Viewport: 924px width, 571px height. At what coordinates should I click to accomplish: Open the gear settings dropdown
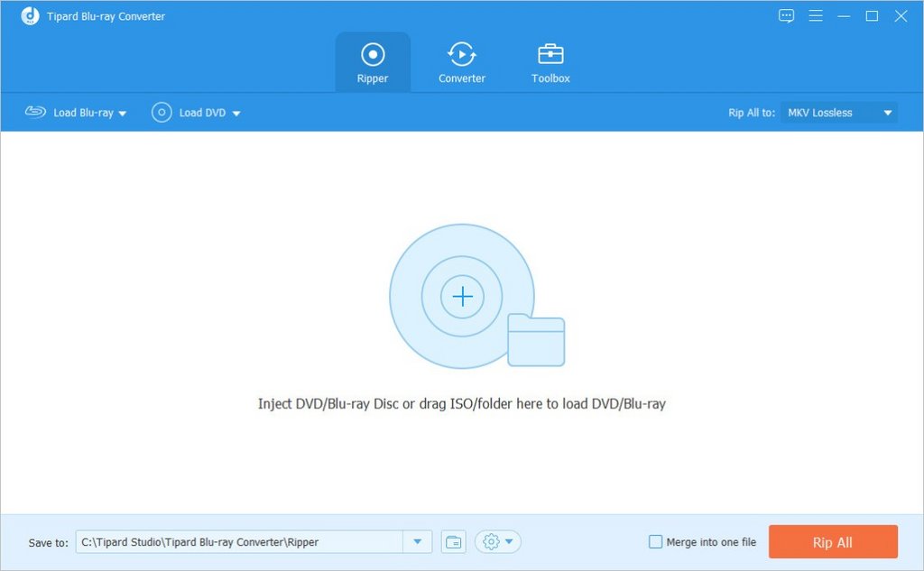[498, 541]
